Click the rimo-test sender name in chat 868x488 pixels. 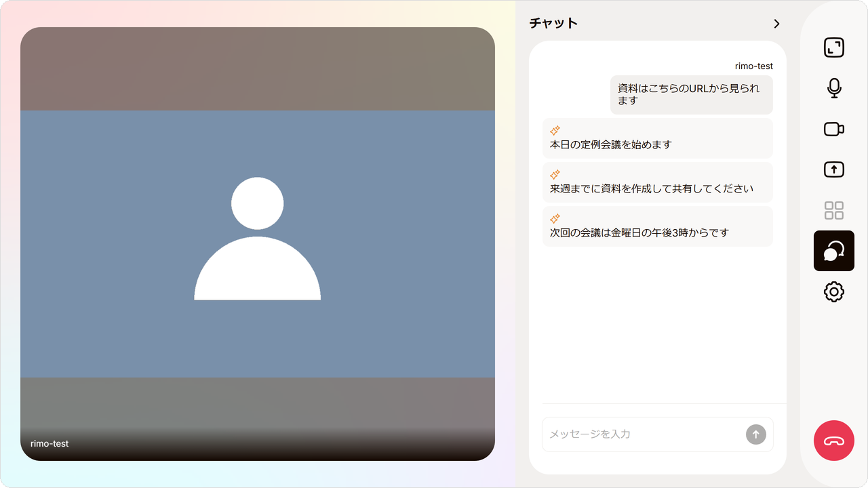(753, 66)
